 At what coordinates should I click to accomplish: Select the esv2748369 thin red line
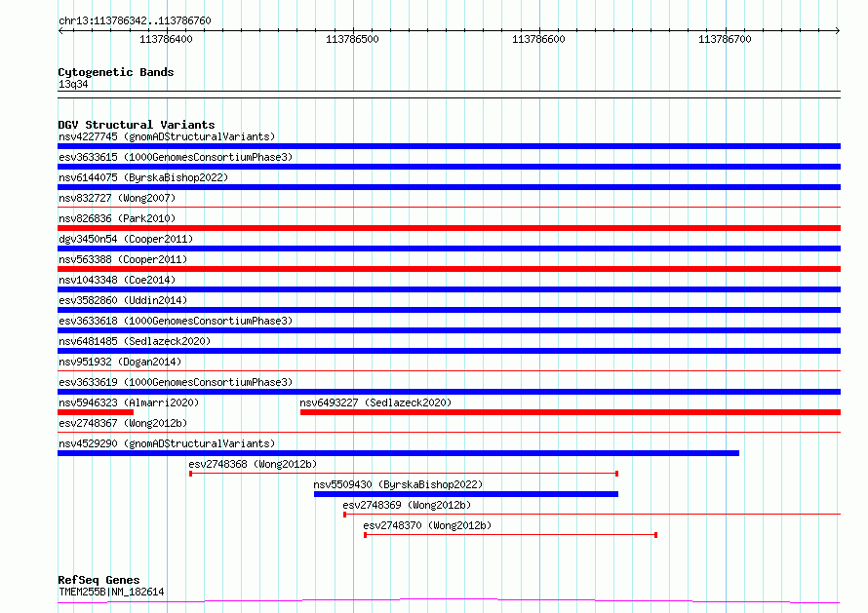pos(592,515)
